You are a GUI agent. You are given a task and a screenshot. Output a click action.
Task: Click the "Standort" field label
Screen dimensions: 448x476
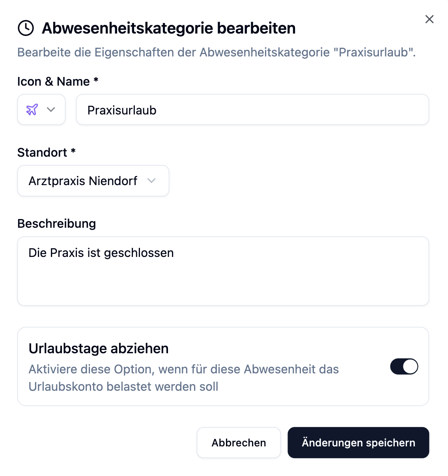pyautogui.click(x=42, y=152)
